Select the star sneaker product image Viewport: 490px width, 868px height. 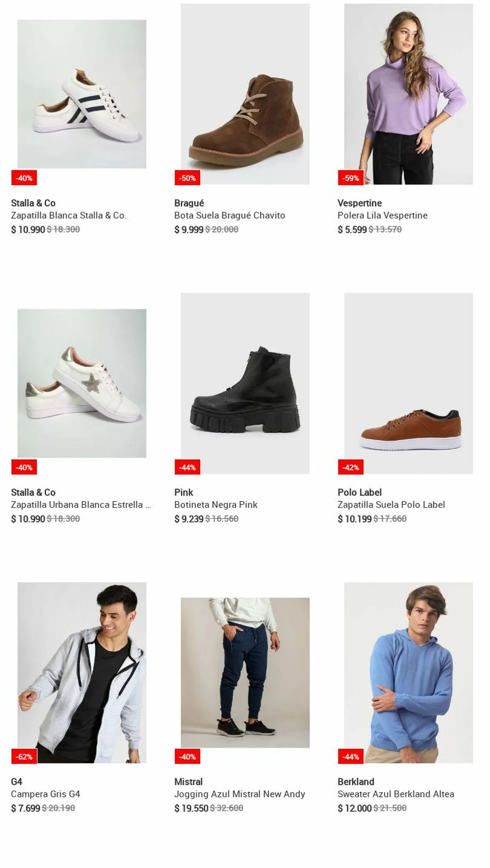click(82, 383)
